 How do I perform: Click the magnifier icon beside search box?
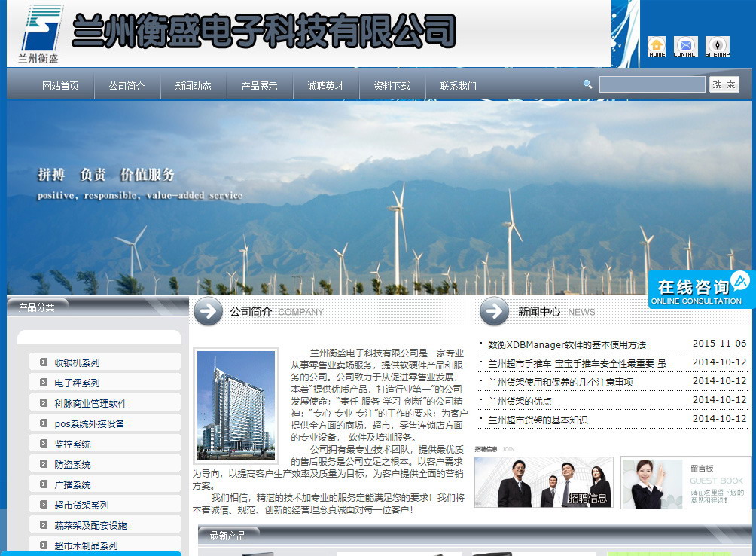pyautogui.click(x=588, y=84)
